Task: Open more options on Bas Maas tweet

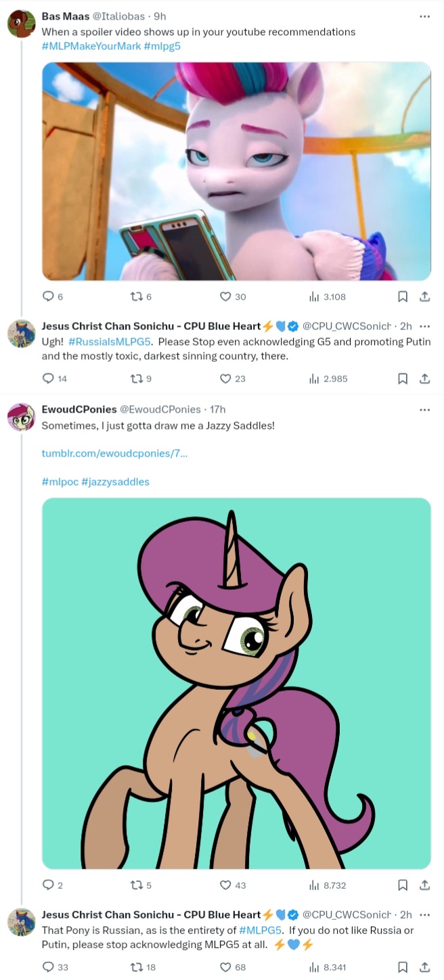Action: coord(424,16)
